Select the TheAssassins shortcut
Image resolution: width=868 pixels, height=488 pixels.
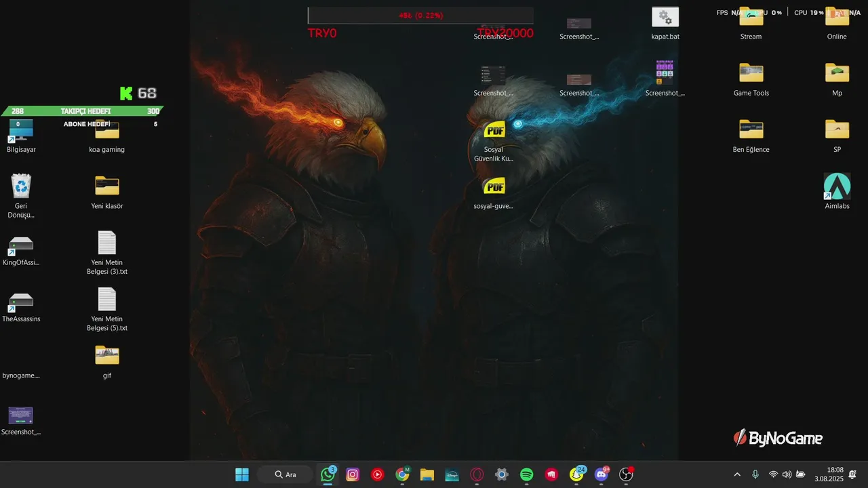[21, 307]
